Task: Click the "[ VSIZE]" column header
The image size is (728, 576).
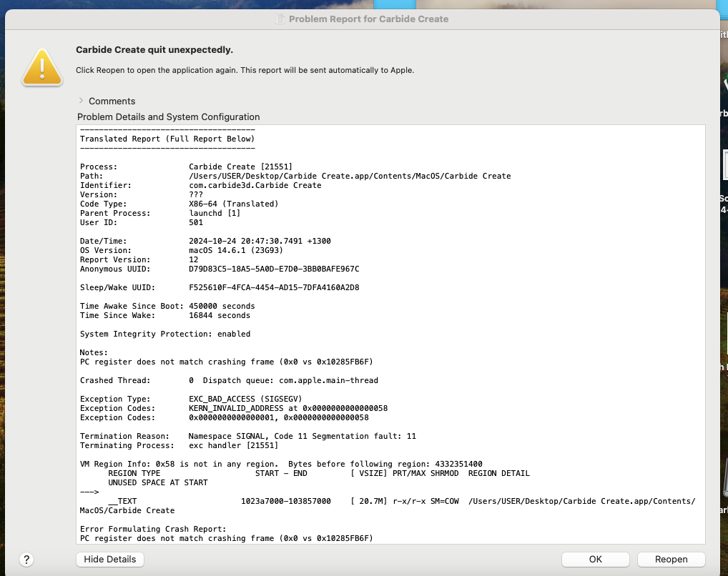Action: (x=368, y=473)
